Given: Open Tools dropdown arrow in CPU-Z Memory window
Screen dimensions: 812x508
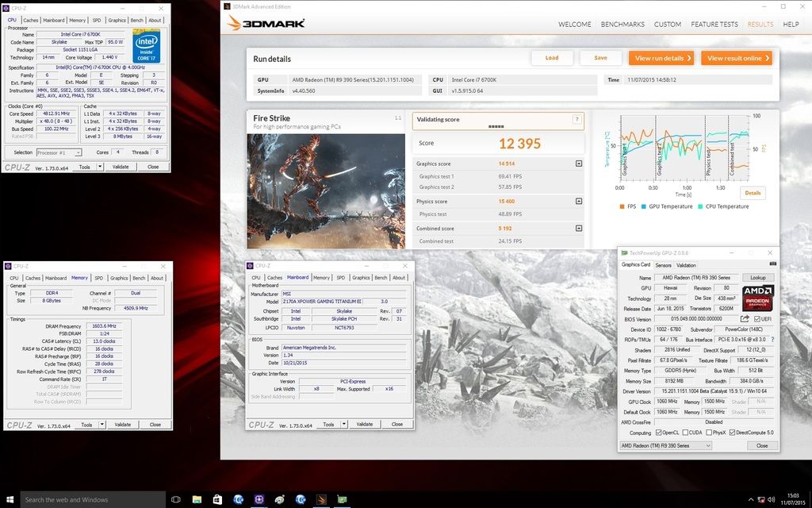Looking at the screenshot, I should point(102,425).
